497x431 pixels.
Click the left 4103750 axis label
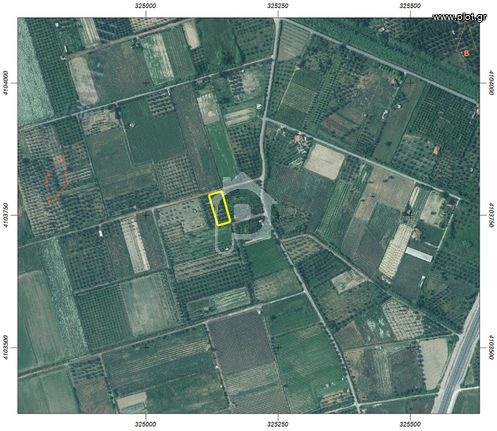pyautogui.click(x=6, y=215)
